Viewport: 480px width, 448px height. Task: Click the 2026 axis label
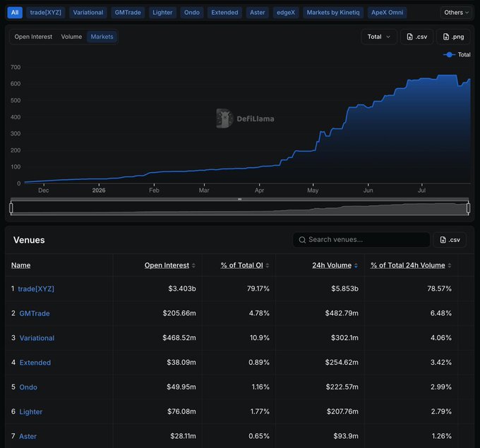click(x=99, y=190)
